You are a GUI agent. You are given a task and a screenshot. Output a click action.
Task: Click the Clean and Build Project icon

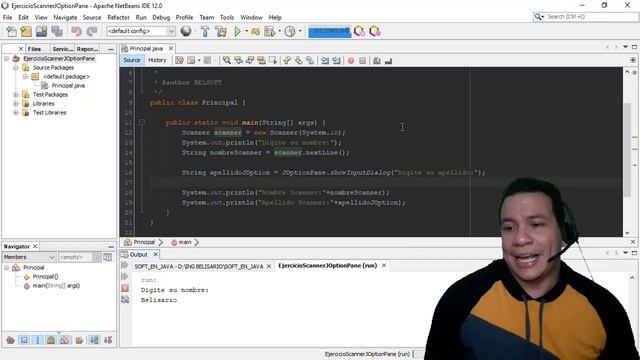[221, 31]
